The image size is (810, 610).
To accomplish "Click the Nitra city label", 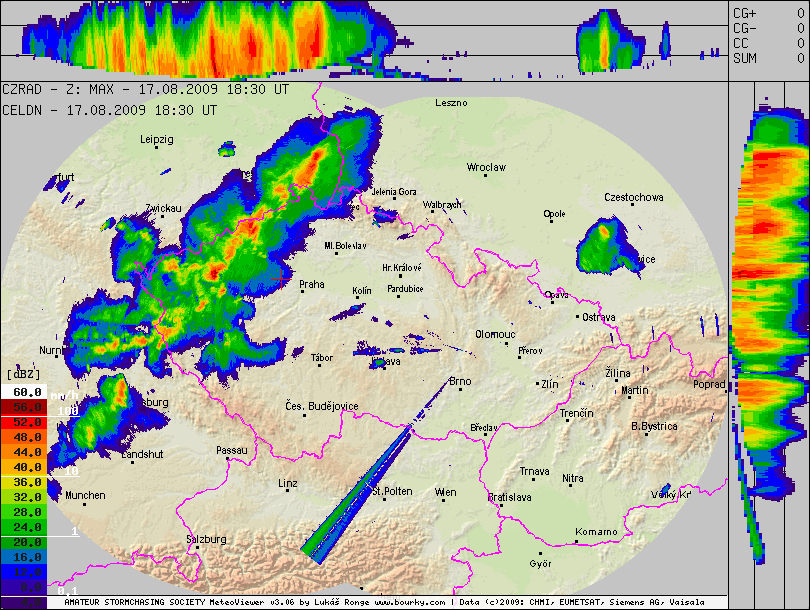I will click(x=573, y=479).
